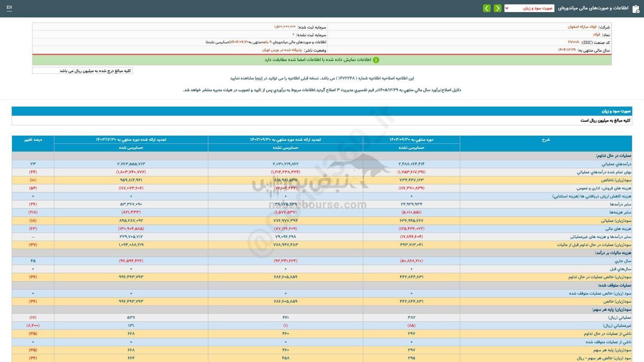Click the حسابرسی نشده column header
The width and height of the screenshot is (644, 362).
click(x=411, y=147)
